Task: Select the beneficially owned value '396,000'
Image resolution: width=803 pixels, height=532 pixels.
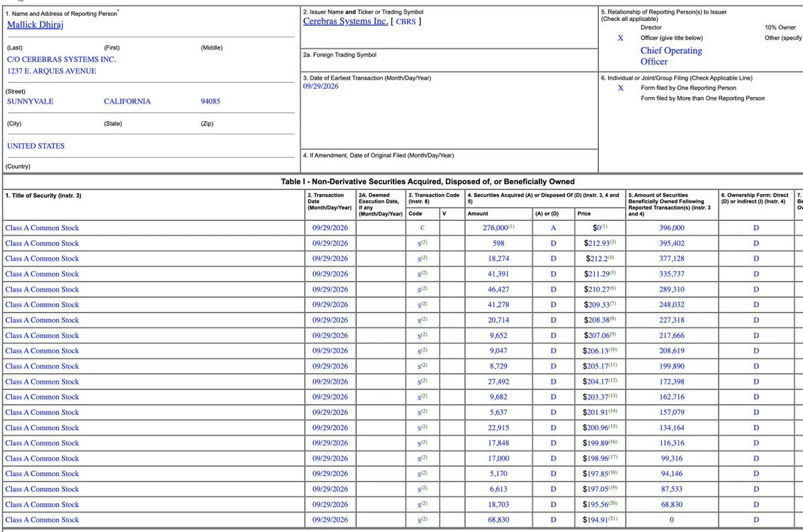Action: [671, 228]
